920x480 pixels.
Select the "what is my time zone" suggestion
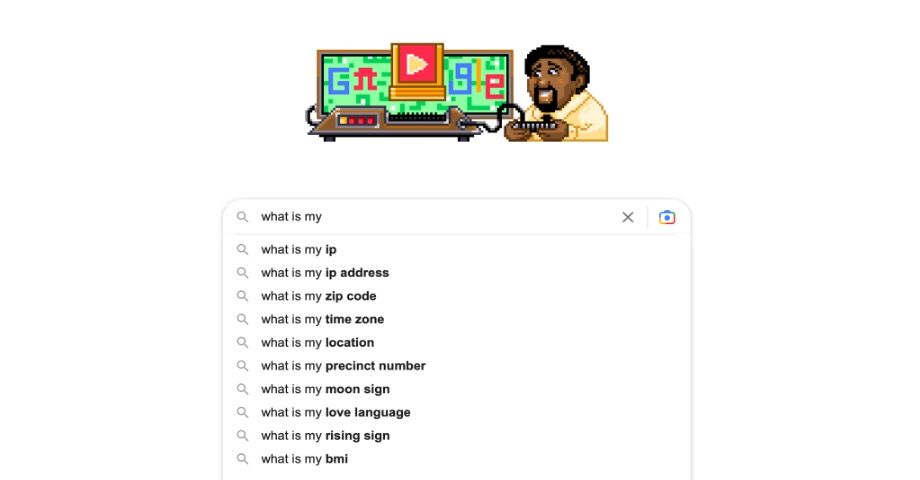322,319
